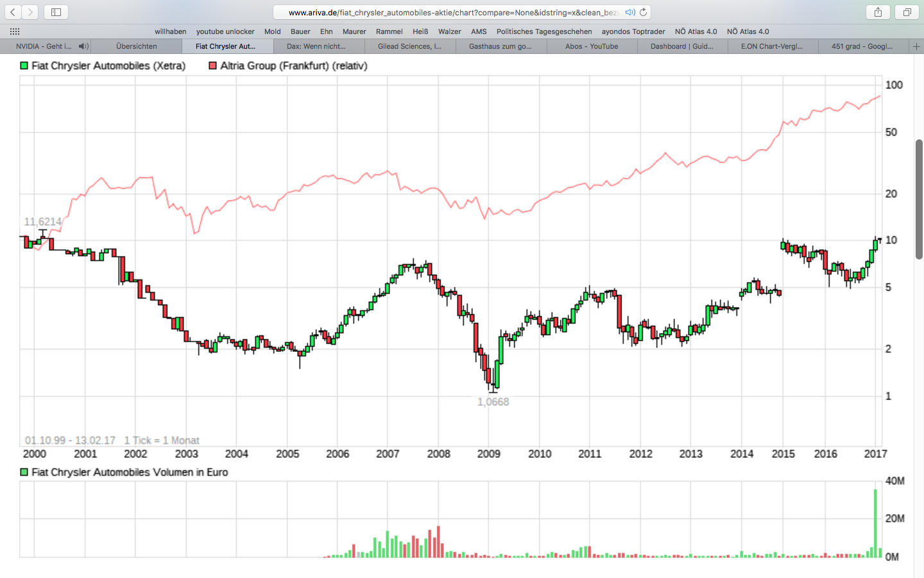This screenshot has width=924, height=578.
Task: Open the ayondos Toptrader bookmark
Action: coord(633,31)
